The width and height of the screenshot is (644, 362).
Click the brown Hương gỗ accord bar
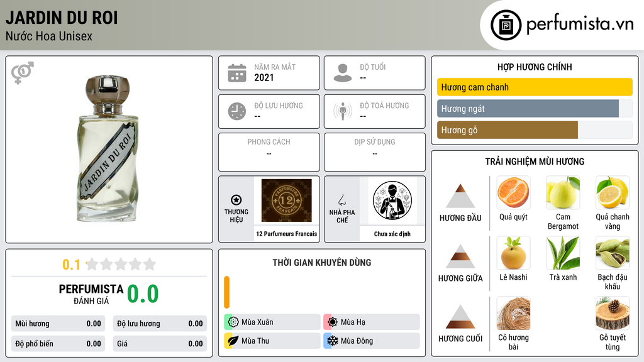point(508,129)
